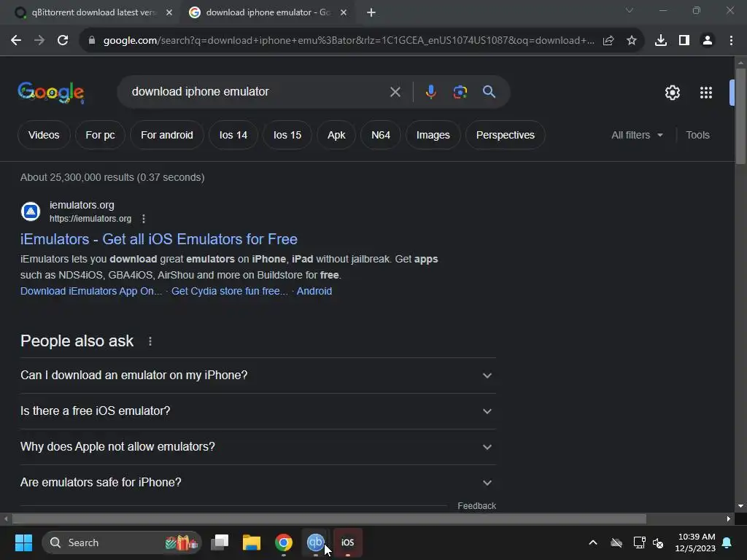
Task: Select the 'Ios 15' filter chip
Action: click(287, 135)
